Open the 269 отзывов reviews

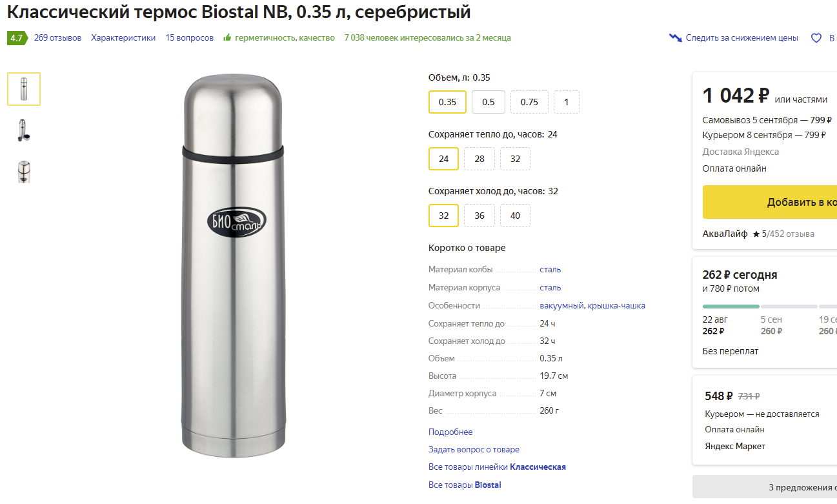(57, 38)
